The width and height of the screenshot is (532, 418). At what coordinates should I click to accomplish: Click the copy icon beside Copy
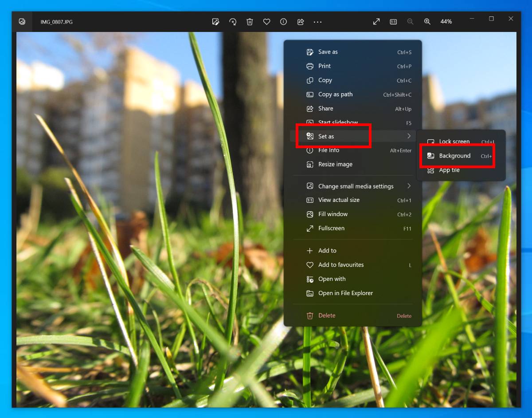click(310, 80)
